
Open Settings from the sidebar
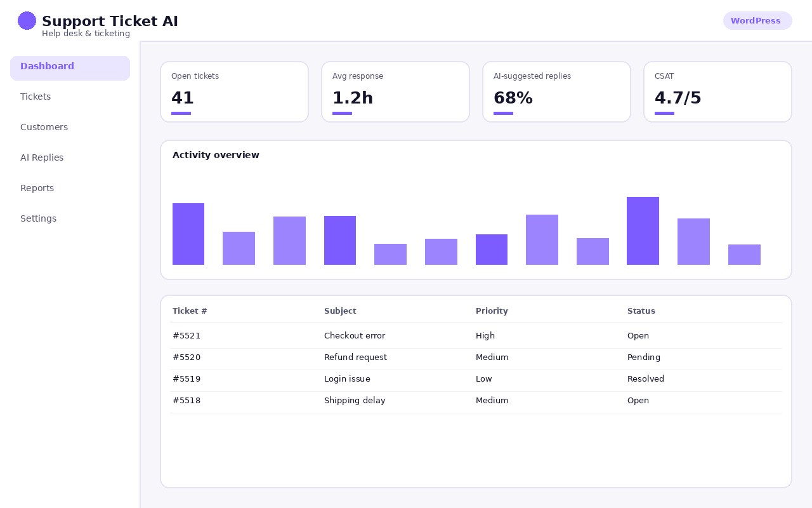[x=70, y=218]
